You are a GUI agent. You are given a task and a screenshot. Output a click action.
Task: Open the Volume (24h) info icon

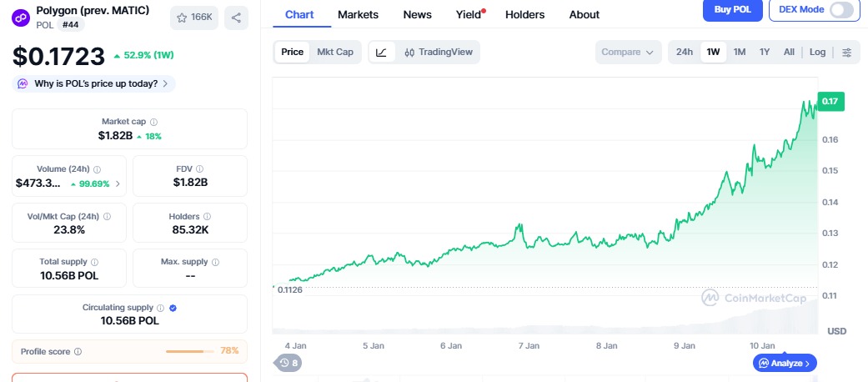point(97,169)
